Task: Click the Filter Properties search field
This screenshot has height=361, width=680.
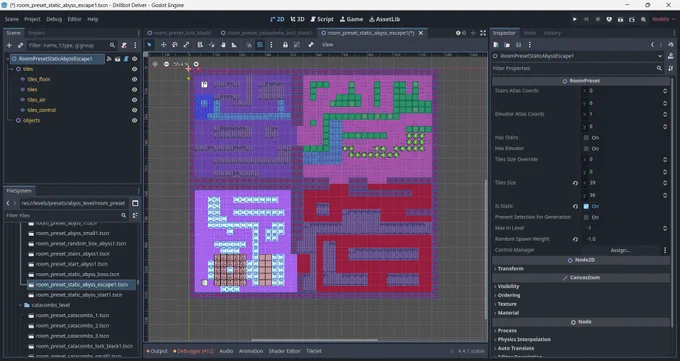Action: click(x=578, y=69)
